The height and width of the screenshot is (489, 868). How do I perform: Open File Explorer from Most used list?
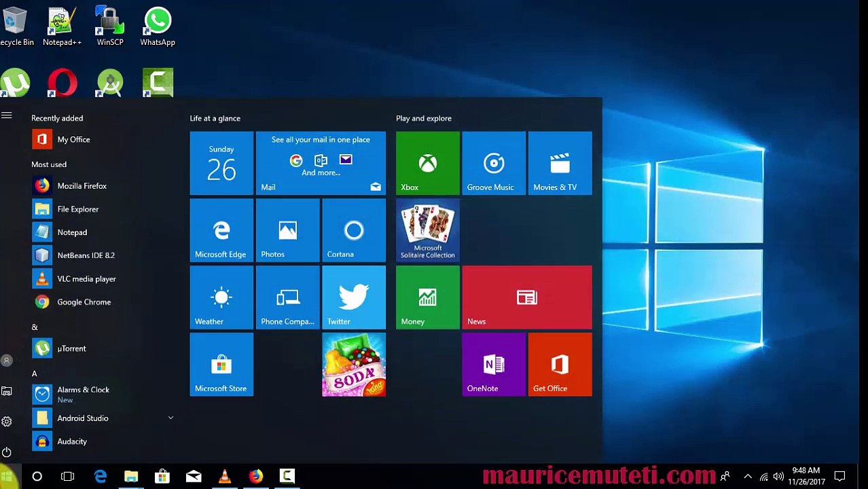[102, 209]
